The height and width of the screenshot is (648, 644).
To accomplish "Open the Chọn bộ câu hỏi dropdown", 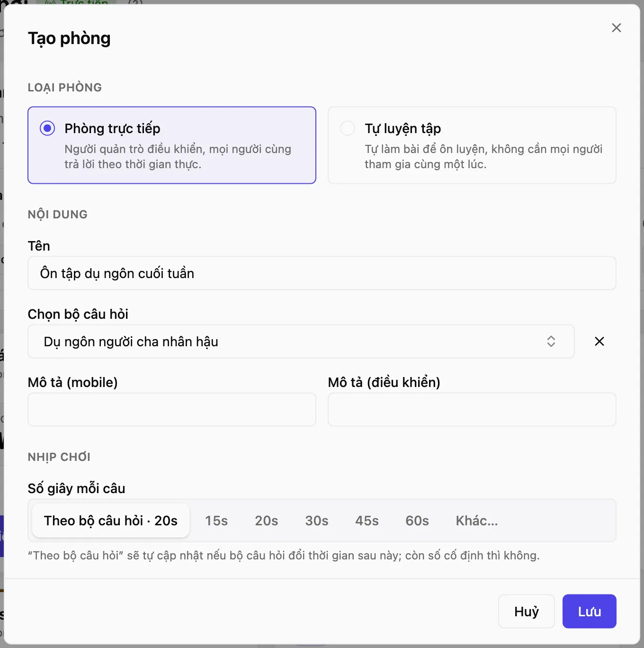I will tap(301, 341).
